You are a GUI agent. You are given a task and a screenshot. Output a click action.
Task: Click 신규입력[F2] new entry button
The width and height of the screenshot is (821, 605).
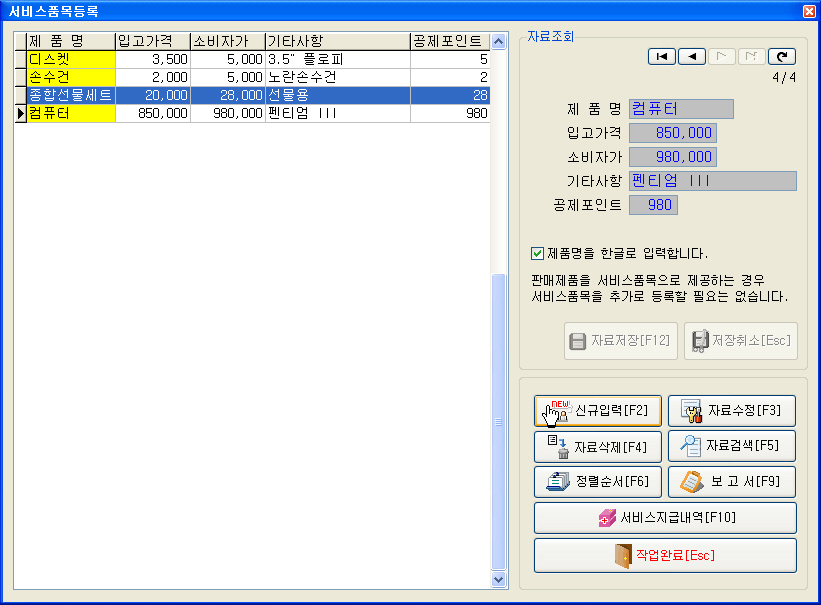tap(598, 411)
